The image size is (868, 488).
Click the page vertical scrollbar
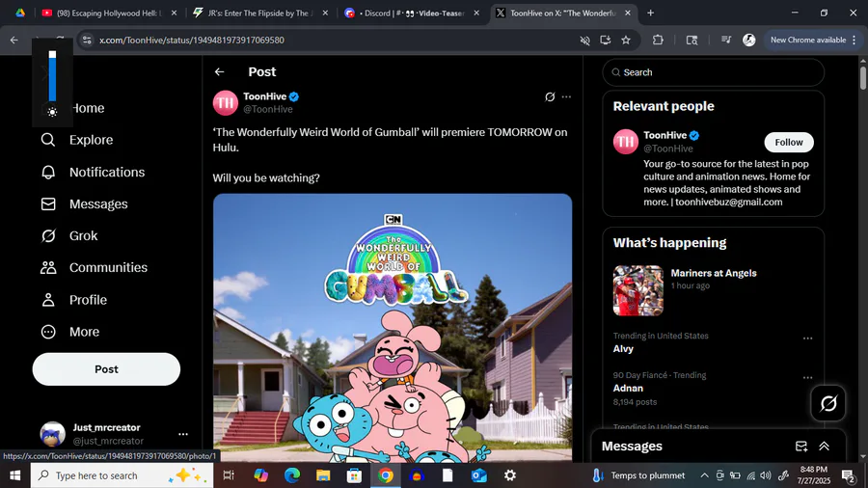click(x=863, y=77)
